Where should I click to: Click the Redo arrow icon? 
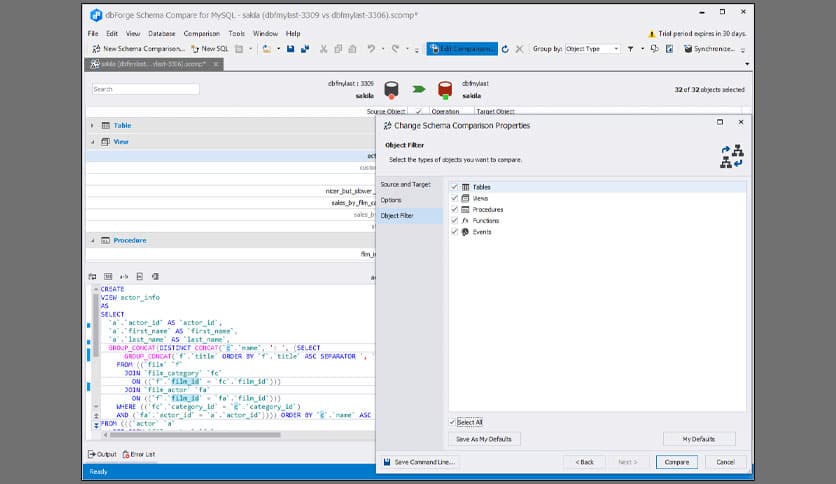[x=395, y=49]
